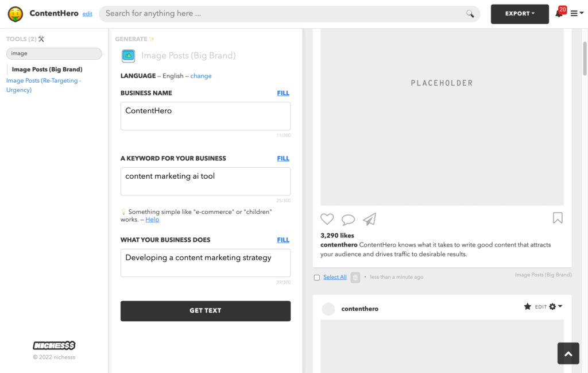Click the Select All link

coord(335,277)
